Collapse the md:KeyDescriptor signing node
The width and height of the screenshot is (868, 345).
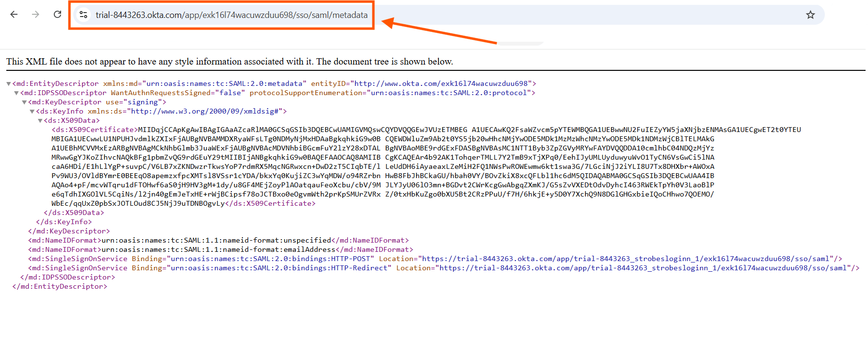[x=24, y=102]
